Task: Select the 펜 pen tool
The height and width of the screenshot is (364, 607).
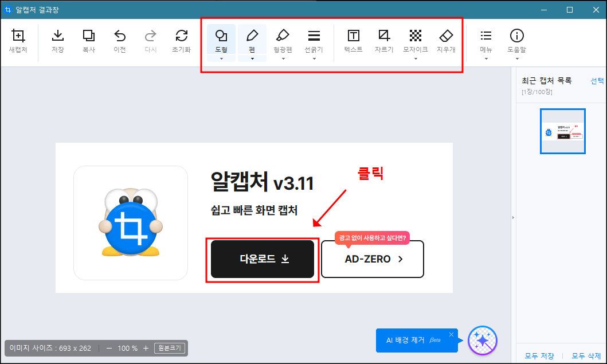Action: point(252,40)
